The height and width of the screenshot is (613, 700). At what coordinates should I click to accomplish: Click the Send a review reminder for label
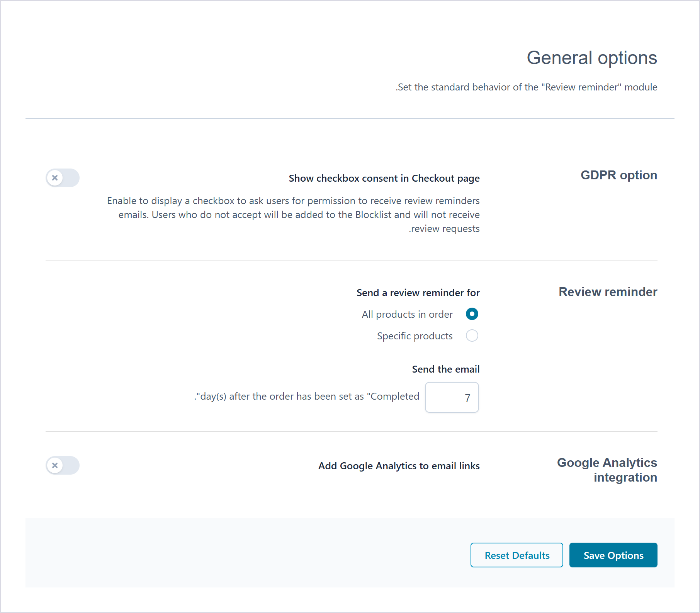coord(418,293)
